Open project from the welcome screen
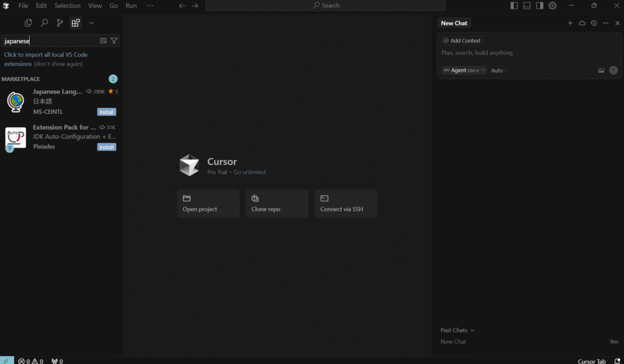The width and height of the screenshot is (624, 364). [208, 203]
